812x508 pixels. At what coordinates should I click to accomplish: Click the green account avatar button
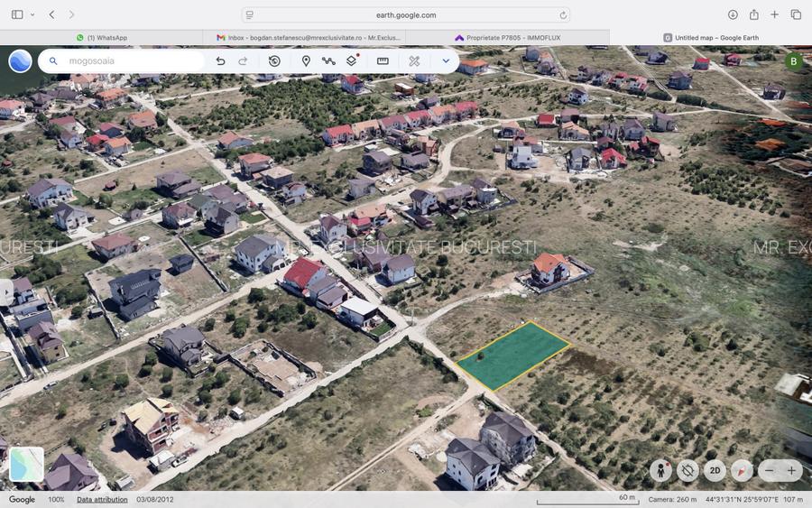point(793,61)
